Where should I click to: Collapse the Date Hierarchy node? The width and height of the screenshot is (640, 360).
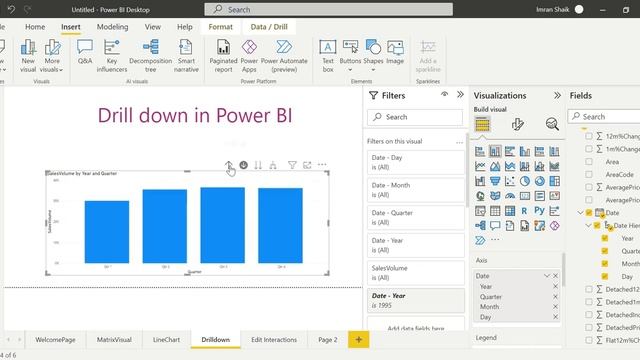point(589,225)
